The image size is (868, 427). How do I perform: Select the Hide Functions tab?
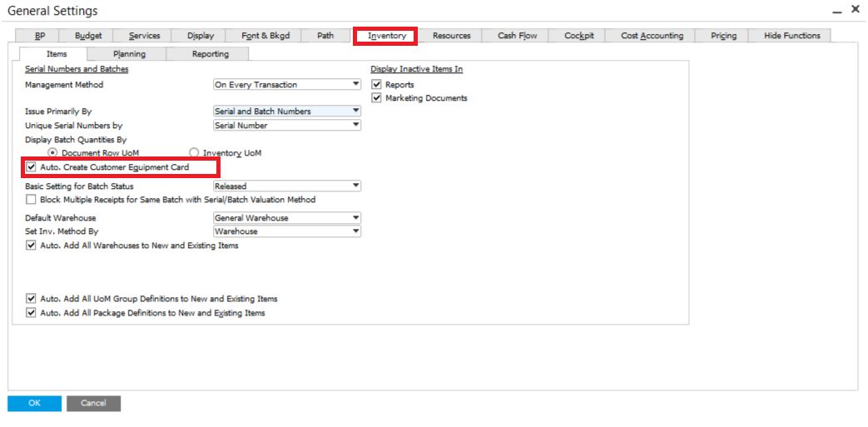[x=791, y=36]
